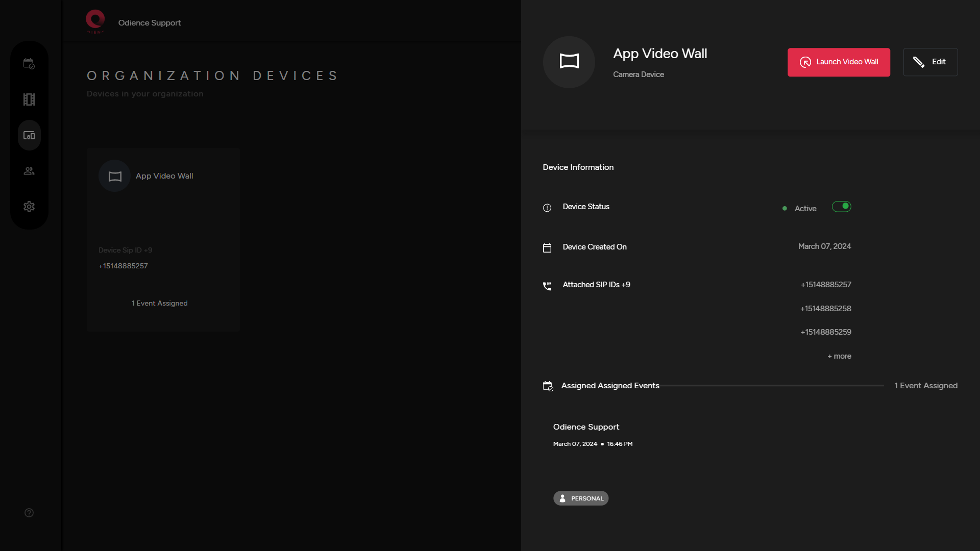Click the camera device icon for App Video Wall

click(x=569, y=62)
